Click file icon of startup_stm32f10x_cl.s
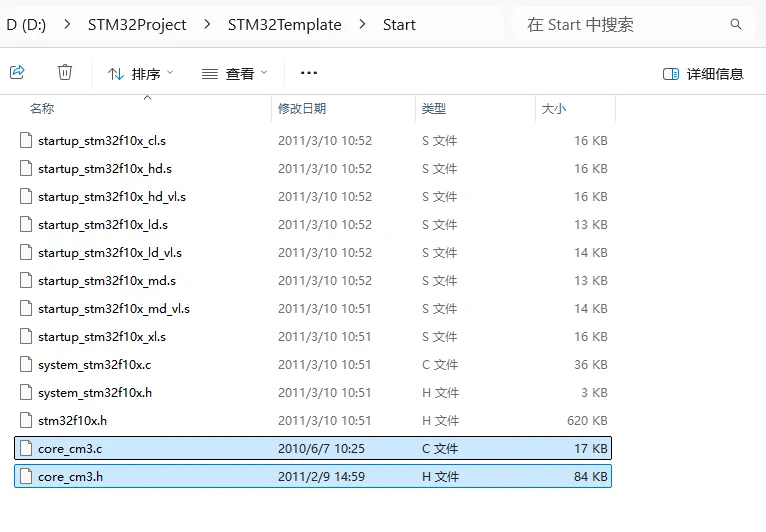The height and width of the screenshot is (532, 766). pos(26,140)
